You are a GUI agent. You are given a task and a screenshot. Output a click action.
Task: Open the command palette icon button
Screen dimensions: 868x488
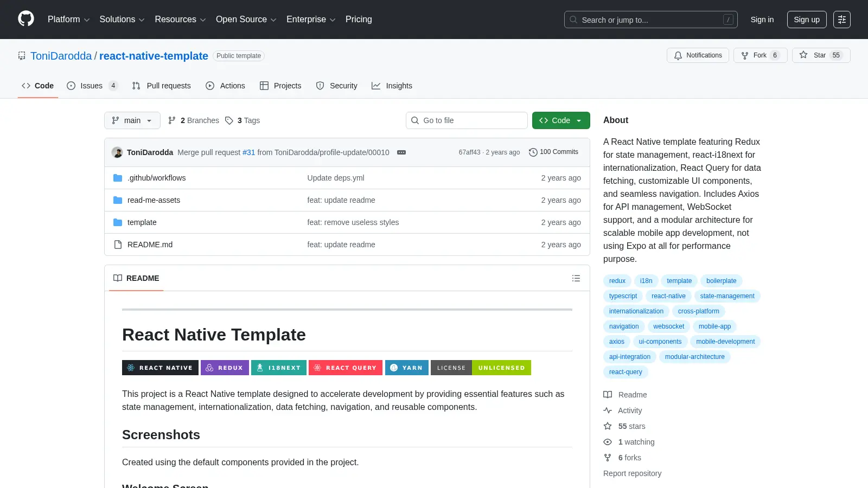(x=842, y=20)
